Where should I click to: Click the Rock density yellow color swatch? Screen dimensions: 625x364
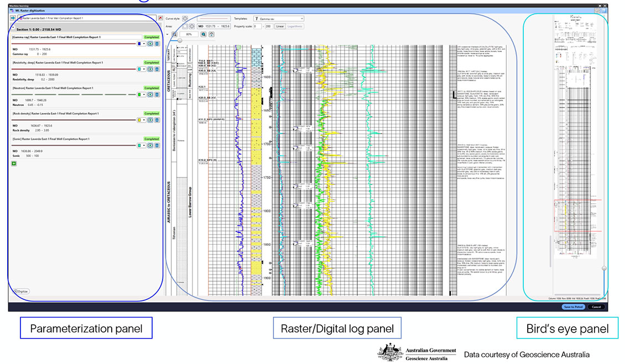[139, 120]
